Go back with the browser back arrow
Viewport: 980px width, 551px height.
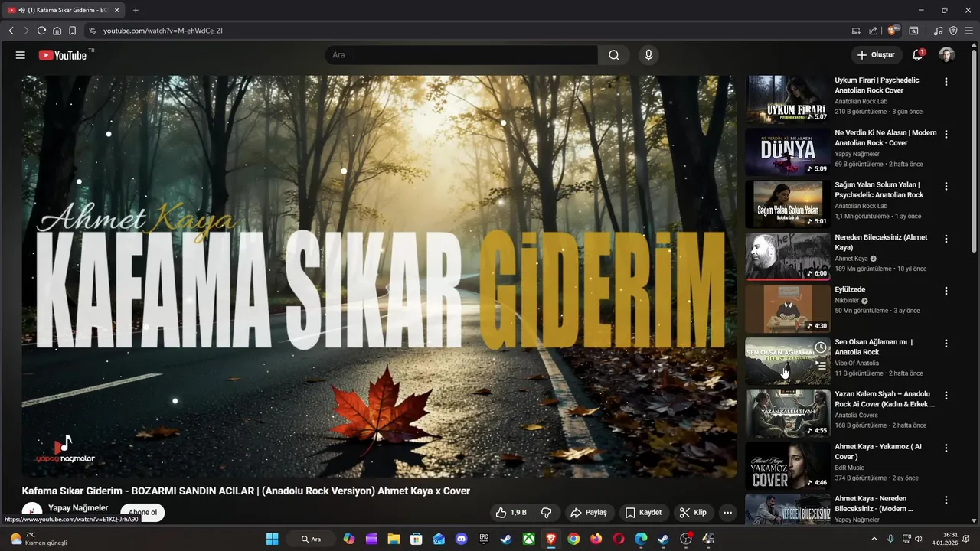pyautogui.click(x=11, y=31)
